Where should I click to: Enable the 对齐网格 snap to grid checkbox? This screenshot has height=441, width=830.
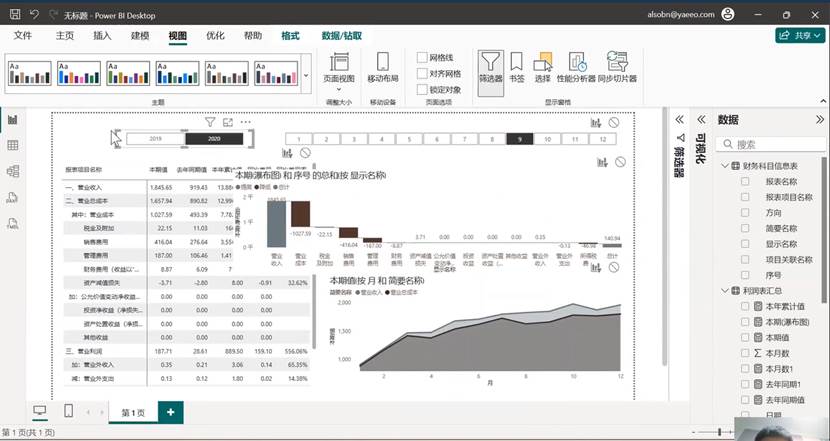[x=422, y=74]
